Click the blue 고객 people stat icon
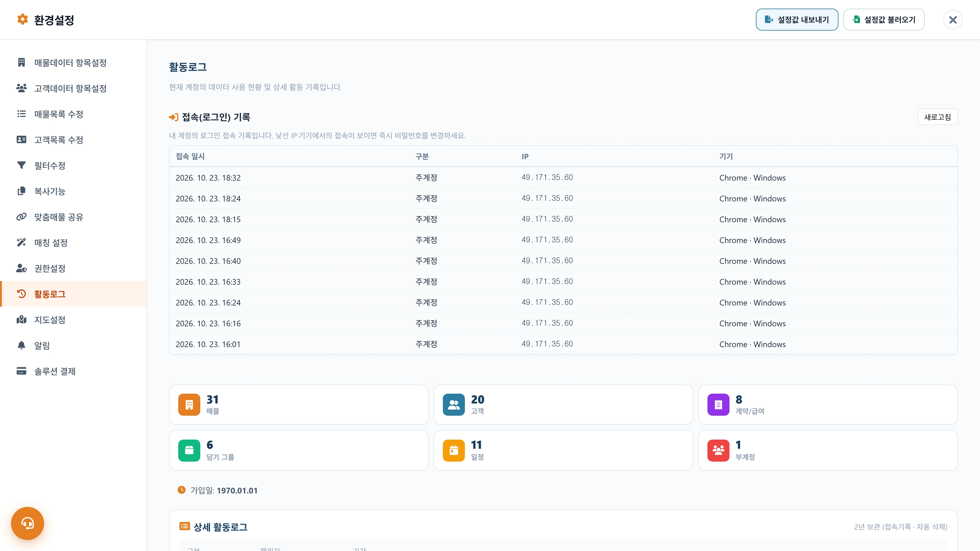 click(x=453, y=405)
